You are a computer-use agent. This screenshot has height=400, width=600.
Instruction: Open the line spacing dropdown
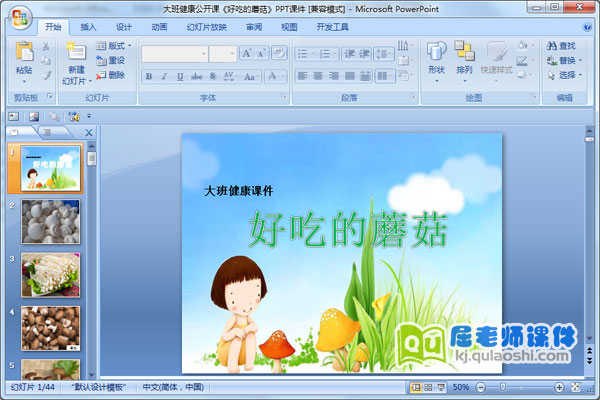[x=384, y=54]
